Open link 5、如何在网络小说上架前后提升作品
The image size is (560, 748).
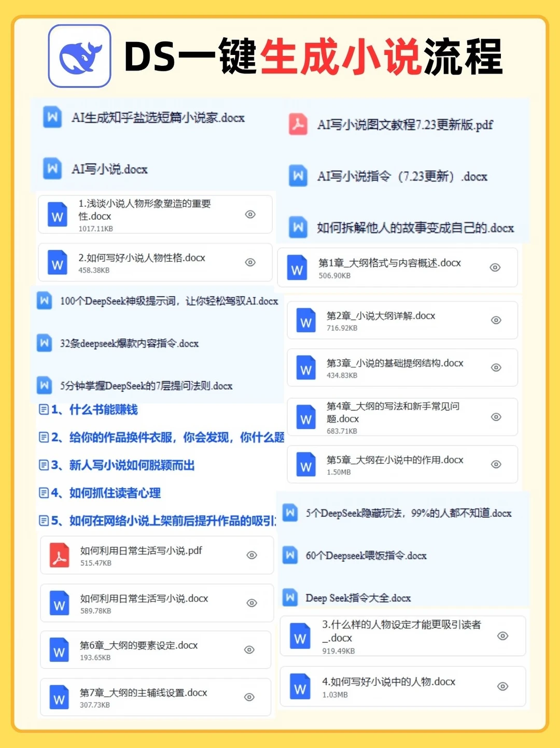(163, 520)
